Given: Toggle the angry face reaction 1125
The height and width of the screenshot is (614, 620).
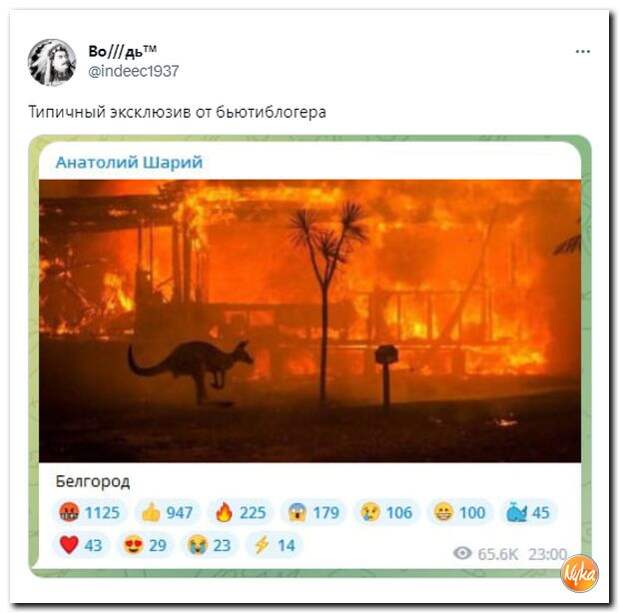Looking at the screenshot, I should click(89, 512).
